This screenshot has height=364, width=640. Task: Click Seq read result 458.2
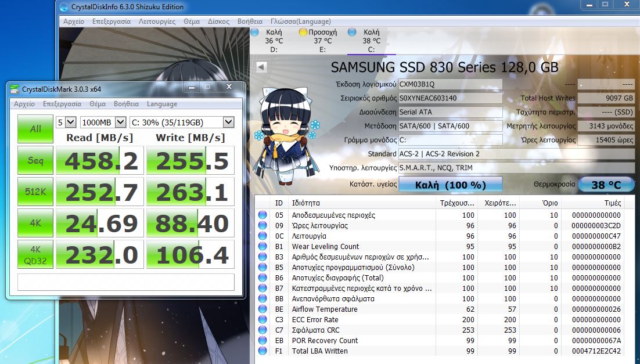tap(99, 160)
